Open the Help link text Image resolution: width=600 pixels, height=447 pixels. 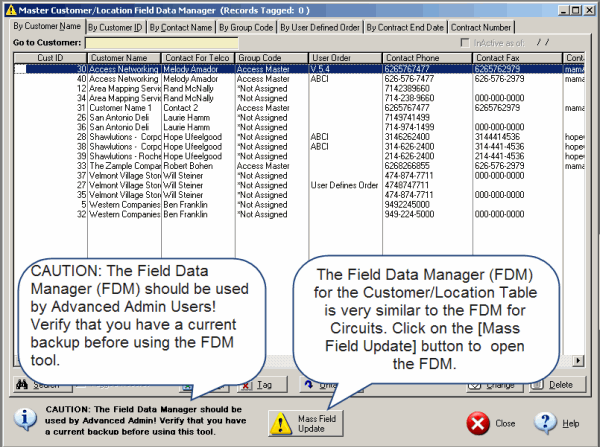(570, 424)
